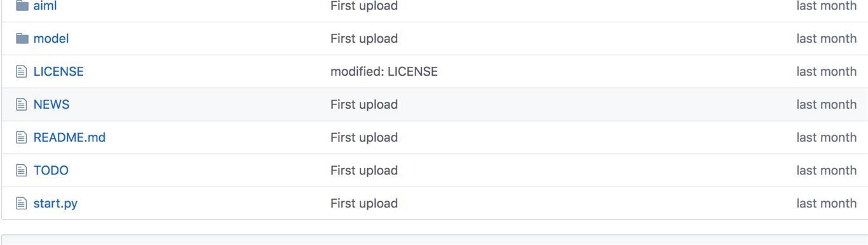Click 'First upload' commit for model
868x245 pixels.
point(364,39)
